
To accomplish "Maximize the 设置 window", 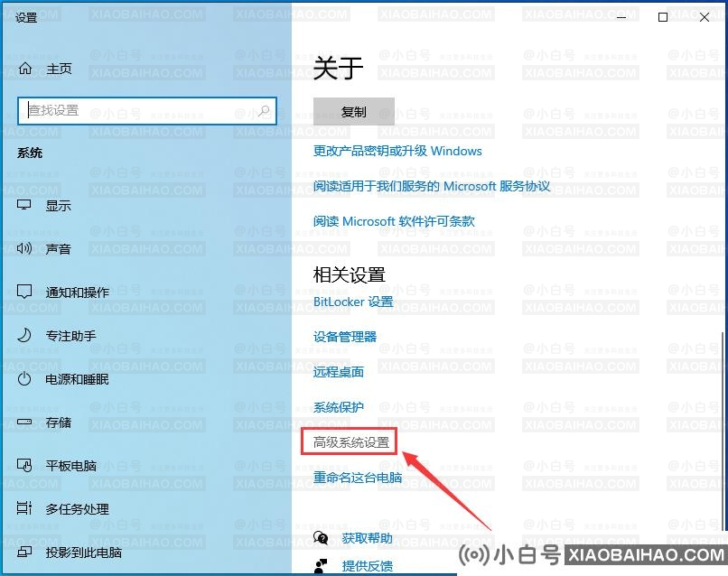I will [x=663, y=17].
